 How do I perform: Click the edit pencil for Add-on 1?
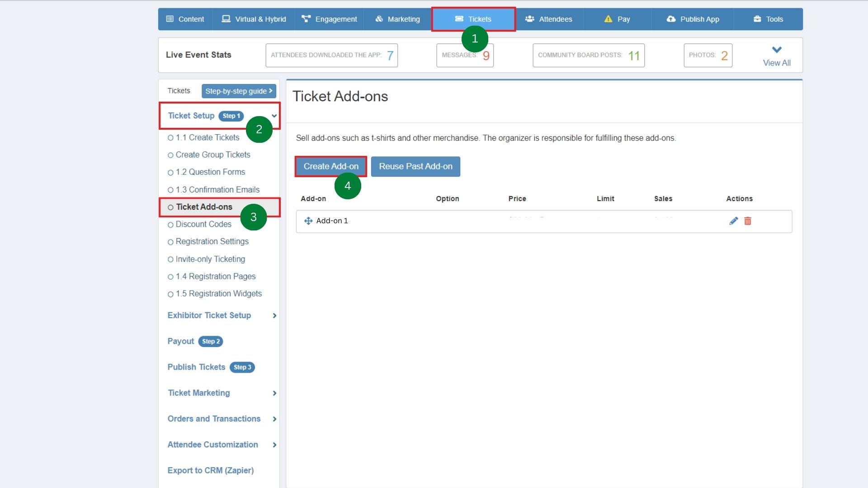[733, 221]
